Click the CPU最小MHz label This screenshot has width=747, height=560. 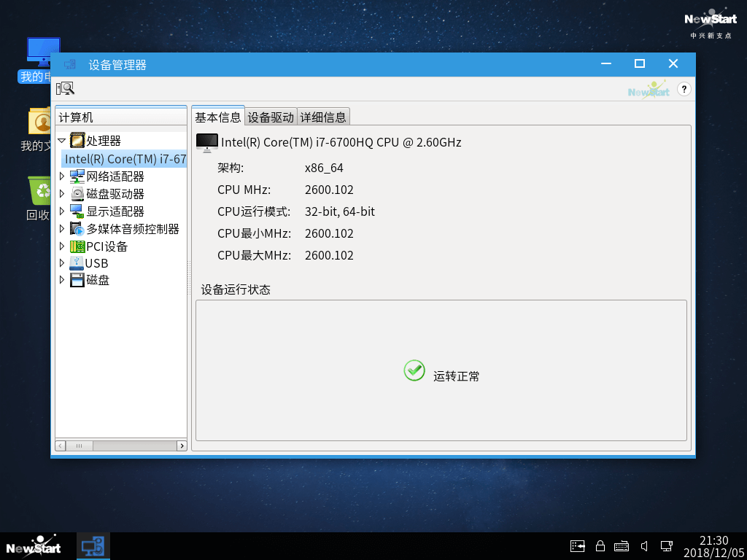[254, 233]
